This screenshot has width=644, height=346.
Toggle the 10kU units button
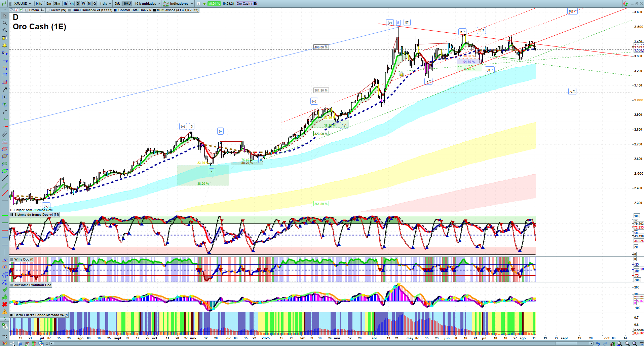127,4
